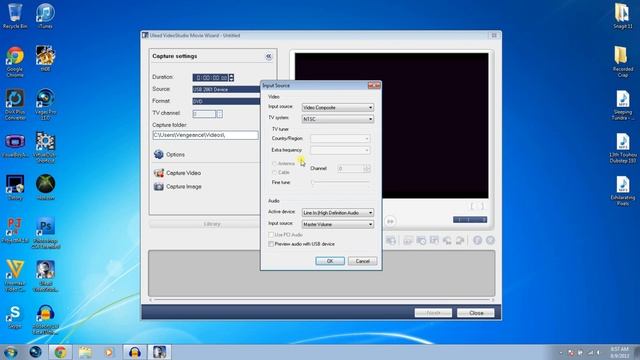This screenshot has width=640, height=360.
Task: Click the fast-forward control under the preview
Action: 390,221
